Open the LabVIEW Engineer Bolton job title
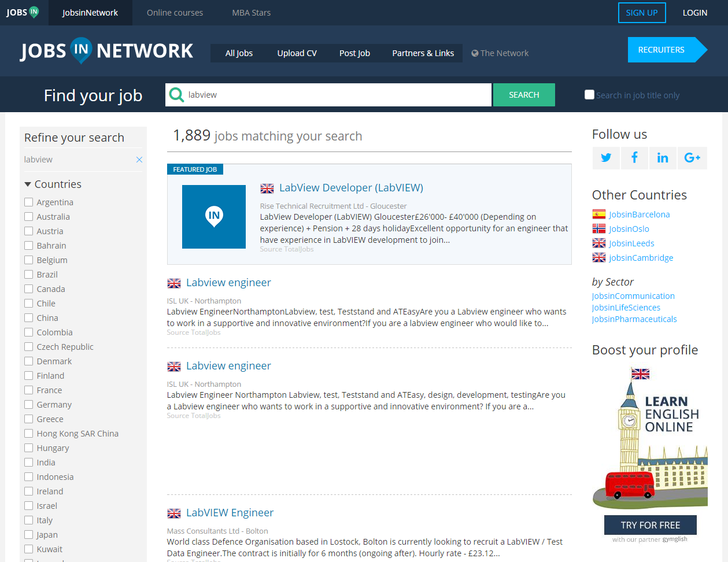728x562 pixels. 230,513
